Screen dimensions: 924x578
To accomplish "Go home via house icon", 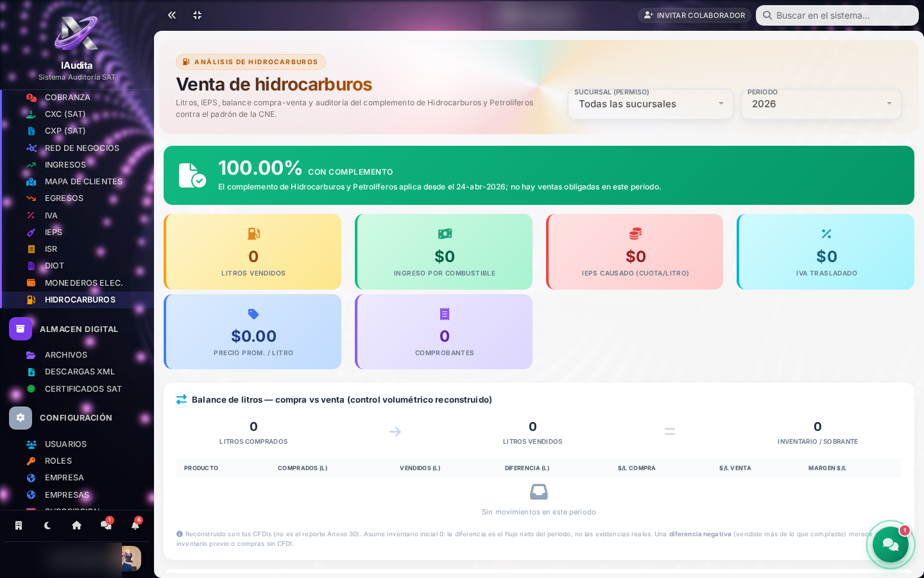I will tap(76, 525).
